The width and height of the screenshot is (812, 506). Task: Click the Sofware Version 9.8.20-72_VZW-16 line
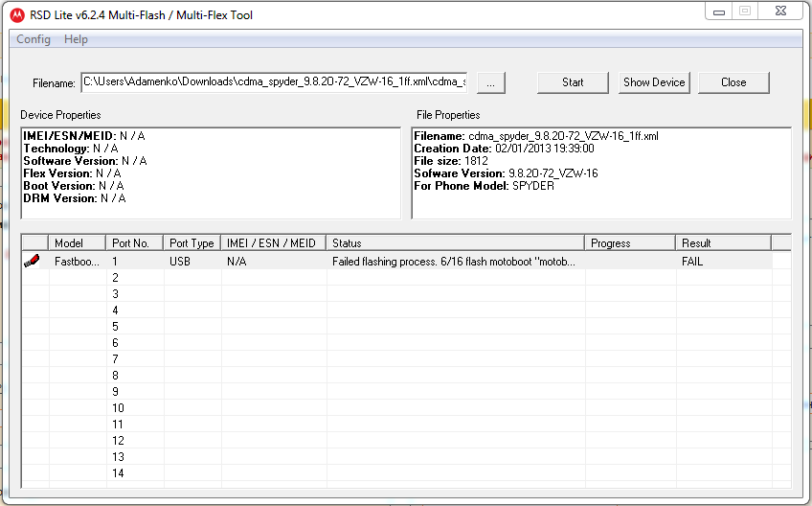[x=506, y=173]
